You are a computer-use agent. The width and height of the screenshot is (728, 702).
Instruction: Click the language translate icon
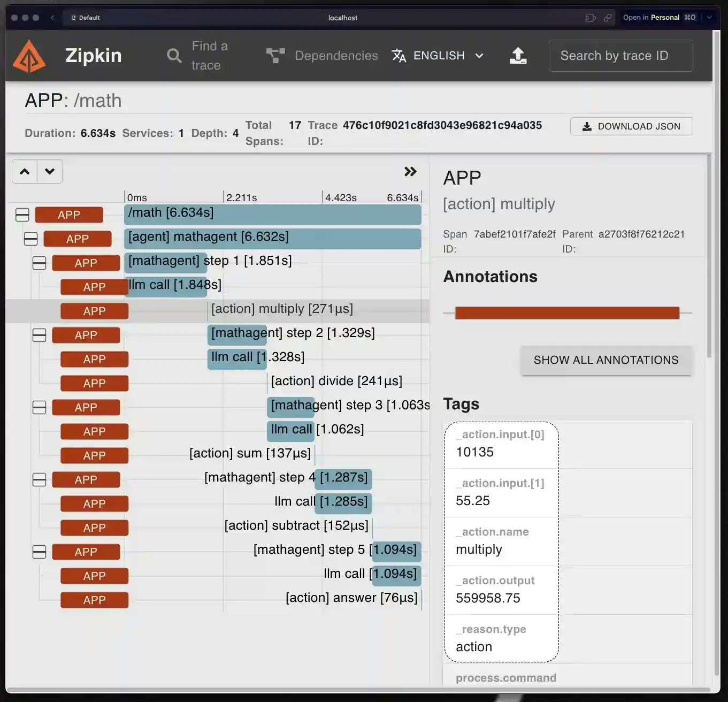click(x=399, y=56)
